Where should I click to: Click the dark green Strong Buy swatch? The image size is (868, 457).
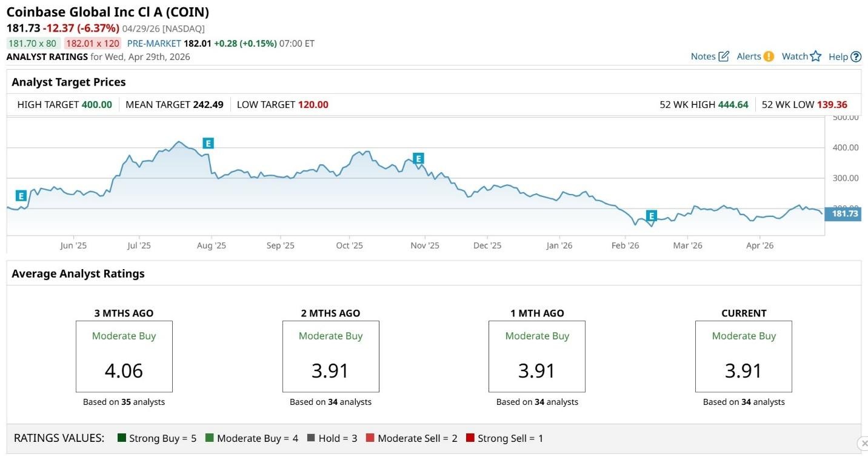pyautogui.click(x=122, y=438)
